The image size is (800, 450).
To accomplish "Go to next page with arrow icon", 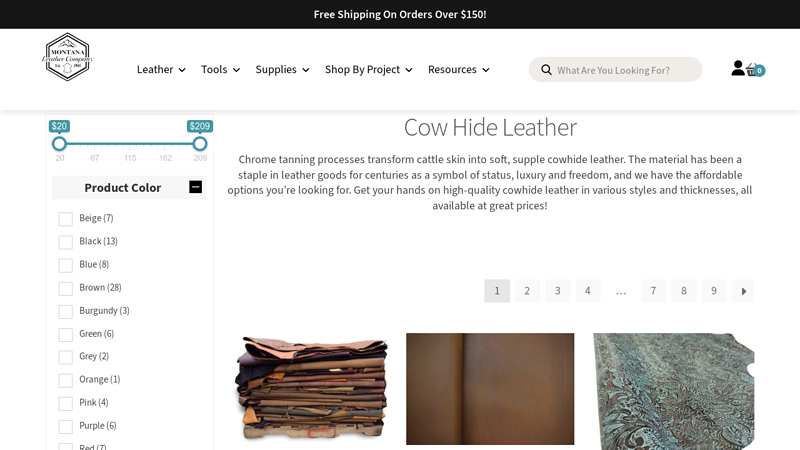I will [x=743, y=291].
